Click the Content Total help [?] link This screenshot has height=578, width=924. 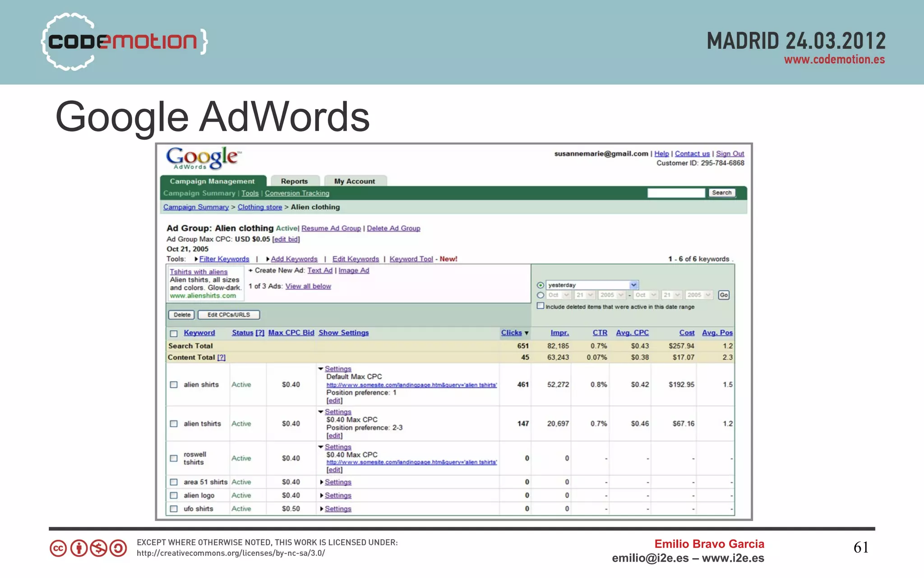tap(221, 357)
